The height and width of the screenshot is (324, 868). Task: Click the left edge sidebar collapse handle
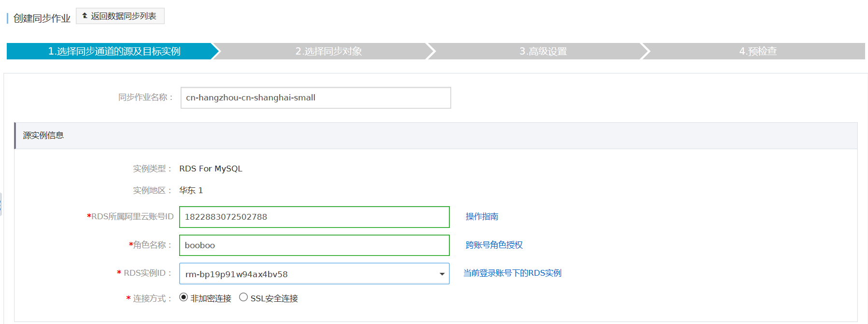click(1, 204)
